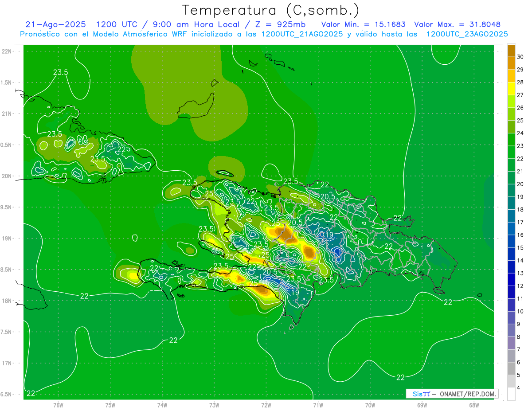The width and height of the screenshot is (532, 411).
Task: Click the title 'Temperatura (C,somb.)'
Action: point(270,10)
